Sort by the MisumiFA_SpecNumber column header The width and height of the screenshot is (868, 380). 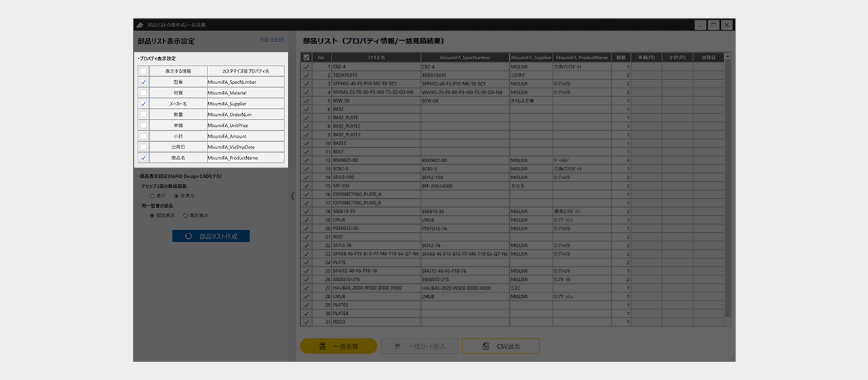[465, 58]
